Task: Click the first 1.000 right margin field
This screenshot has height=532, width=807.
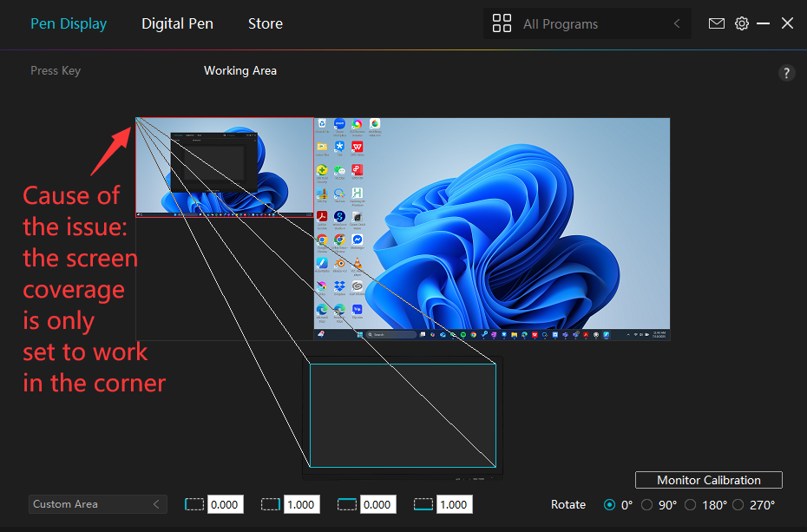Action: 301,504
